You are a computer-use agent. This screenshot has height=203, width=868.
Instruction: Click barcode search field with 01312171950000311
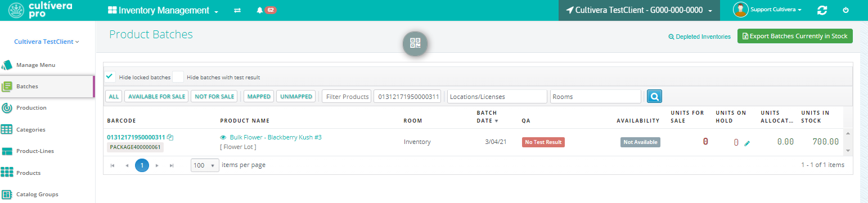point(408,97)
